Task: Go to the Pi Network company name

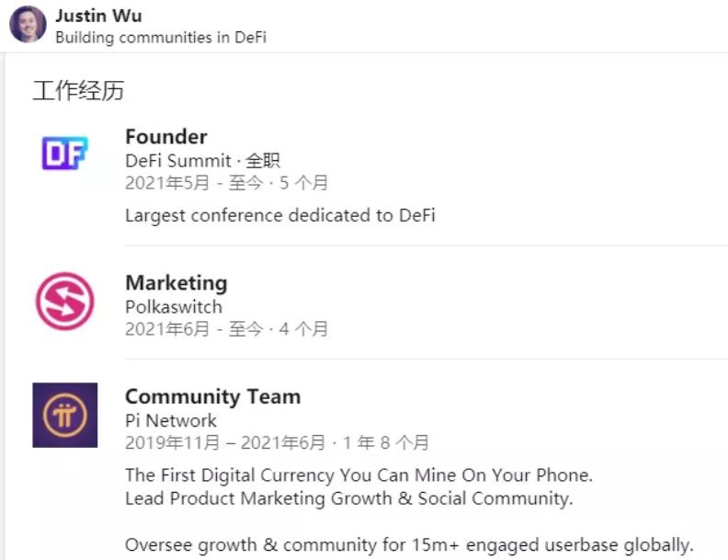Action: coord(171,420)
